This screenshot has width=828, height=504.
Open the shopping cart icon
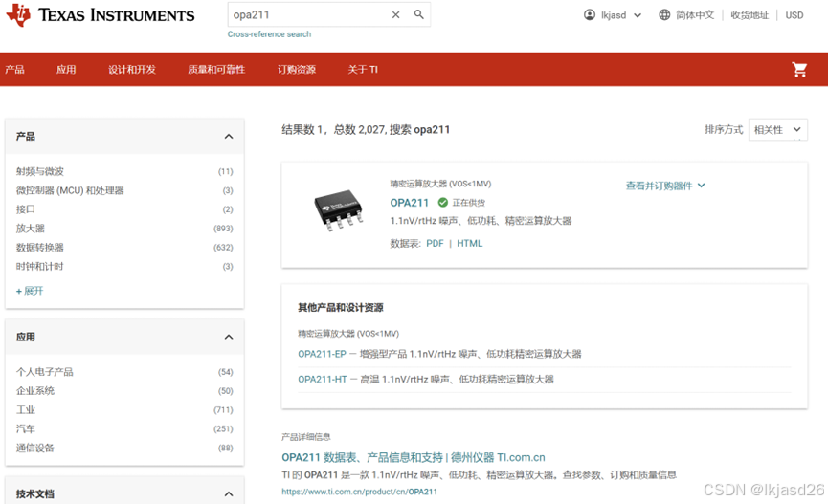pos(799,69)
